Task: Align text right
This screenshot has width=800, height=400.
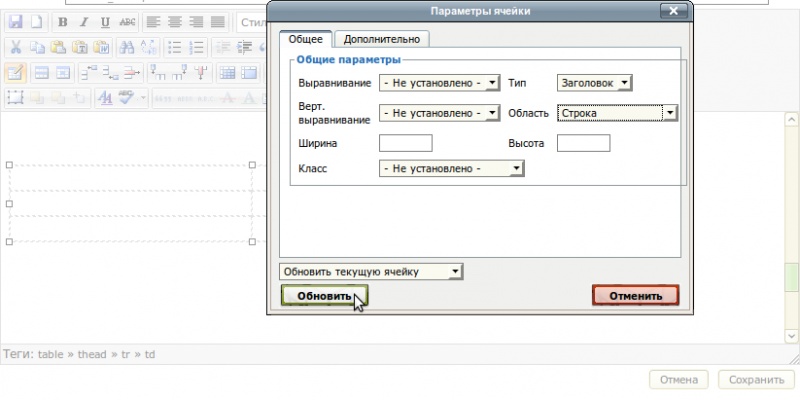Action: coord(196,22)
